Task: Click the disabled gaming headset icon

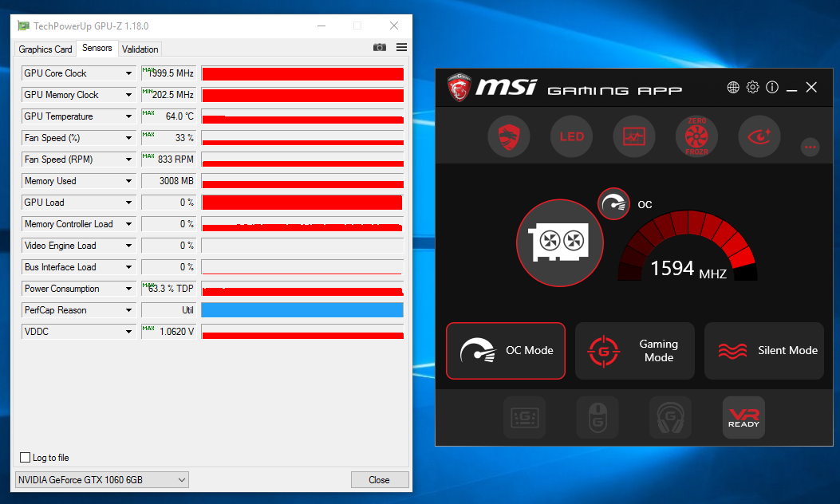Action: 670,417
